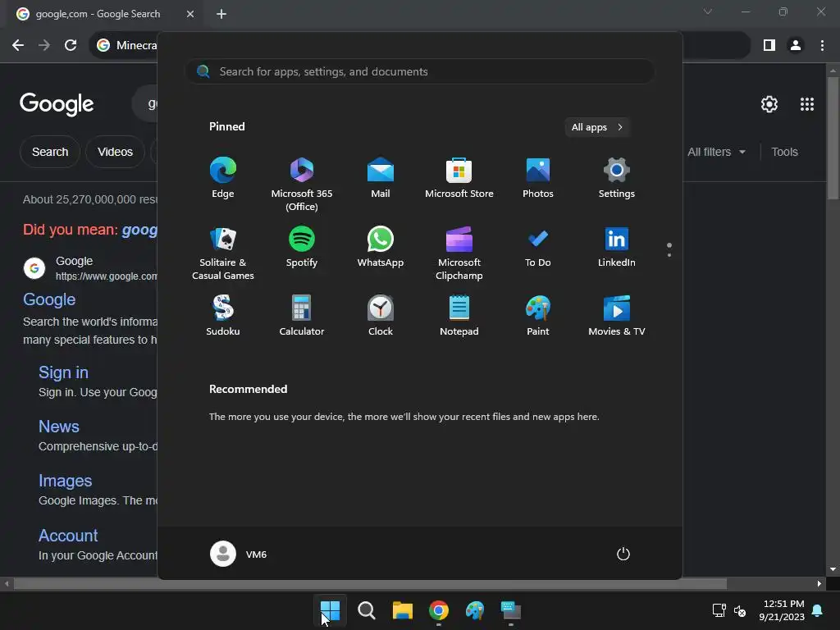840x630 pixels.
Task: Click the Google logo on results page
Action: 57,104
